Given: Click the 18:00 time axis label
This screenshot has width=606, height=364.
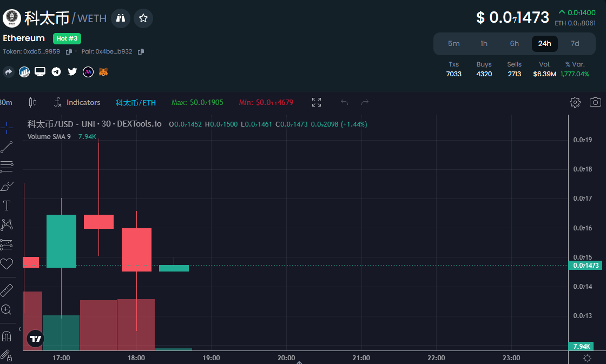Looking at the screenshot, I should click(x=136, y=358).
